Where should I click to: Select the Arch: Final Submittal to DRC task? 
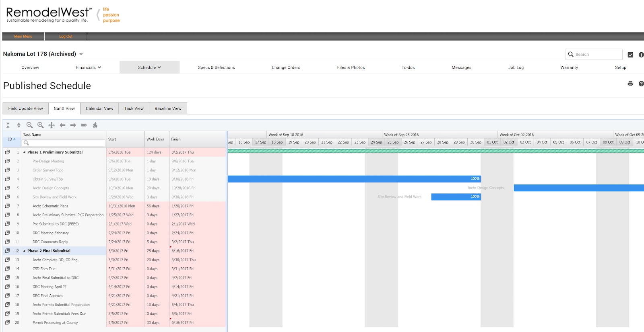pos(115,278)
